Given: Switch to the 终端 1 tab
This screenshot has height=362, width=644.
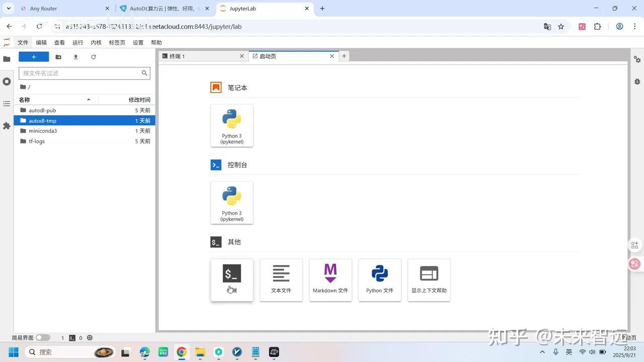Looking at the screenshot, I should pyautogui.click(x=201, y=56).
